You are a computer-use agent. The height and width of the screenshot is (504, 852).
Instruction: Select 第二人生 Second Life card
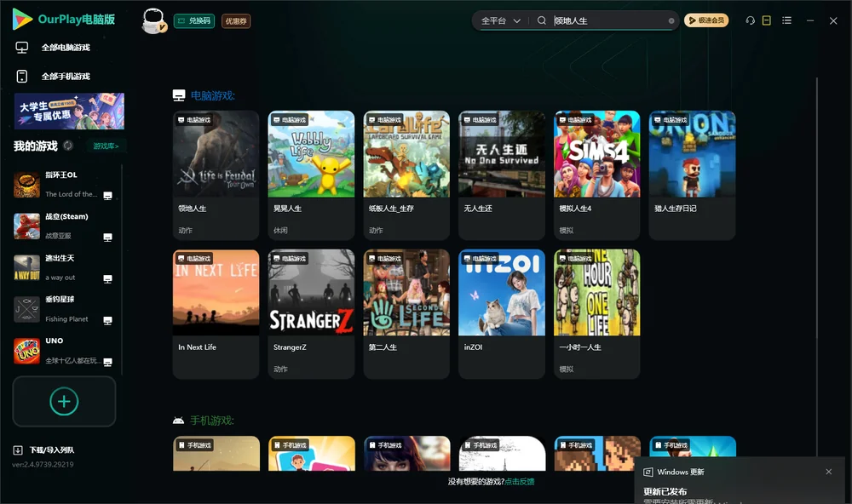[x=406, y=314]
